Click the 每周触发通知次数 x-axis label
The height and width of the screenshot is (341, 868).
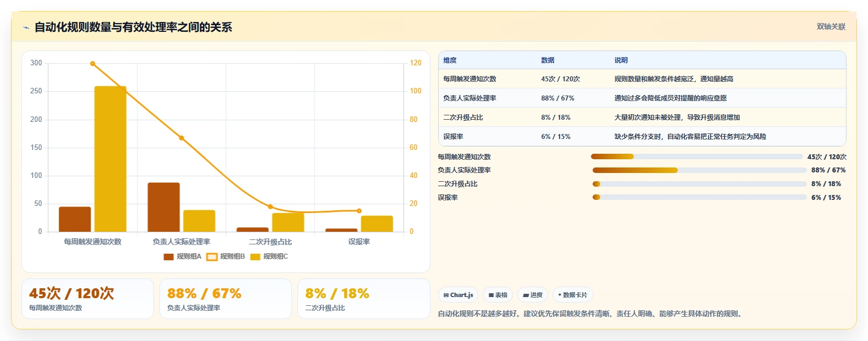(92, 242)
